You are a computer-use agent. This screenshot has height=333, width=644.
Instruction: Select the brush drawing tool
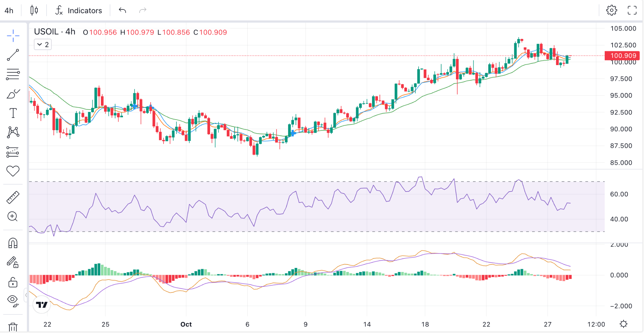coord(13,94)
